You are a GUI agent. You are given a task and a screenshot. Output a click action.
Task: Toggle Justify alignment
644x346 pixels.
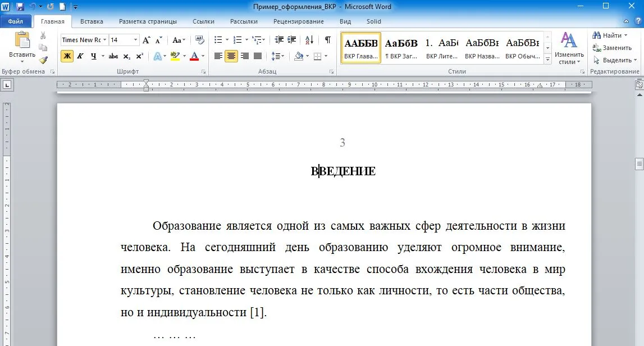[258, 56]
